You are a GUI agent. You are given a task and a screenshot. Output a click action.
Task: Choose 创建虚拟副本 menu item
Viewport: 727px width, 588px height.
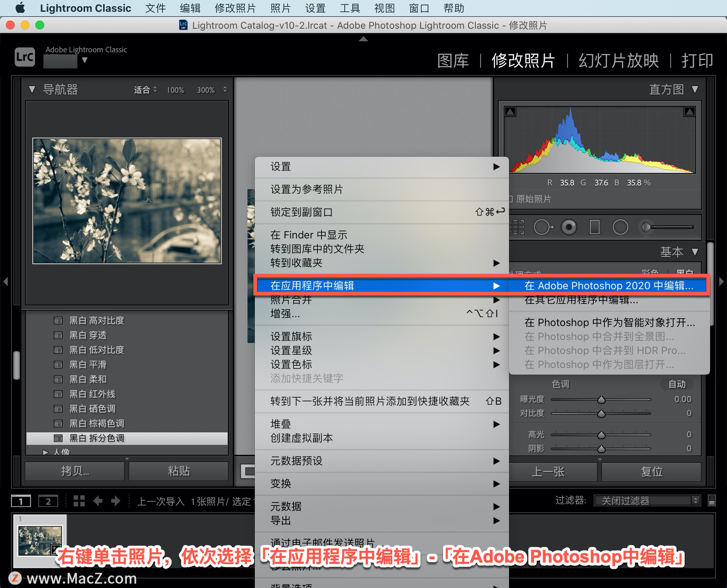pos(382,438)
